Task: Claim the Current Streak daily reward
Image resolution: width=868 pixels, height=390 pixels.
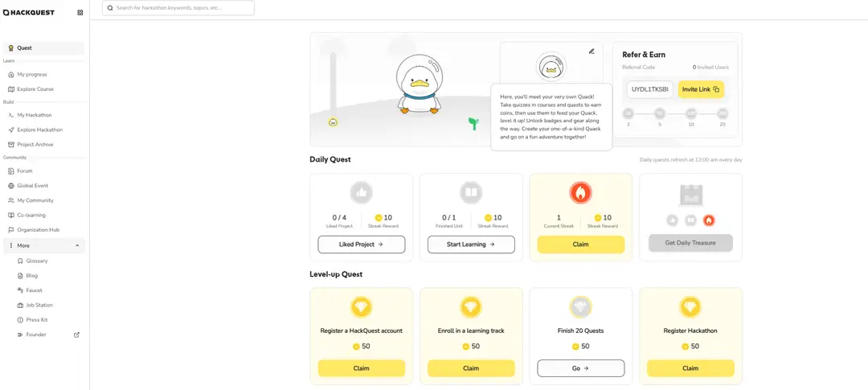Action: click(580, 244)
